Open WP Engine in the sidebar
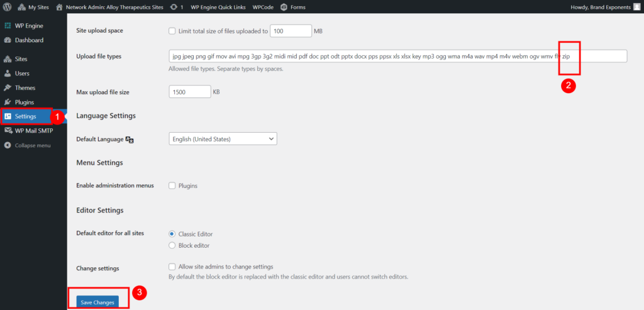This screenshot has height=310, width=644. coord(28,26)
